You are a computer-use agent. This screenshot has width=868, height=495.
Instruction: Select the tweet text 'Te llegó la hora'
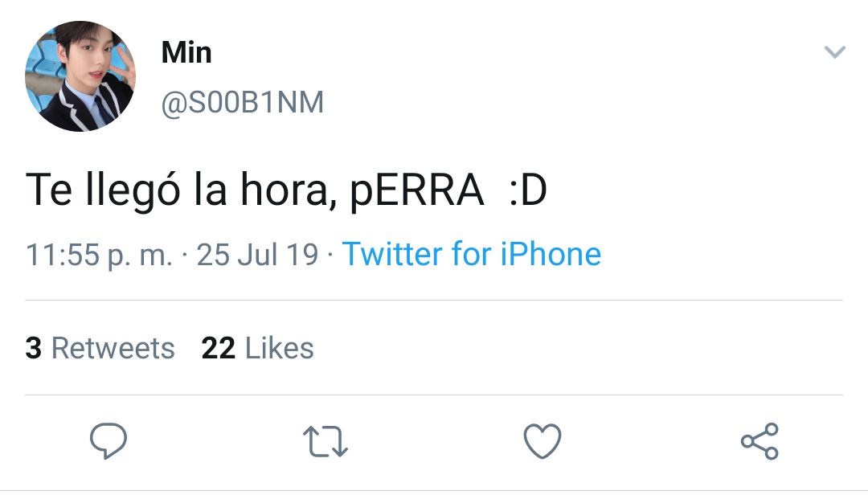tap(179, 190)
